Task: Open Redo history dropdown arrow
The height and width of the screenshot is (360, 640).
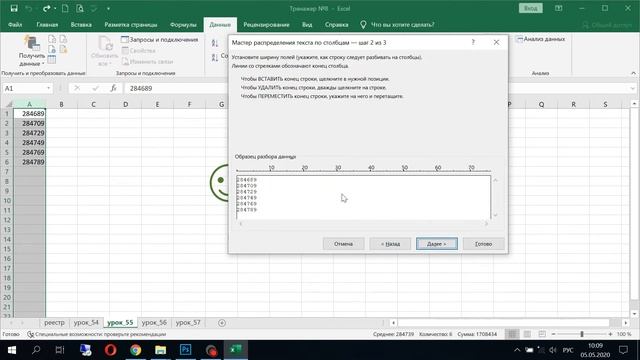Action: (55, 8)
